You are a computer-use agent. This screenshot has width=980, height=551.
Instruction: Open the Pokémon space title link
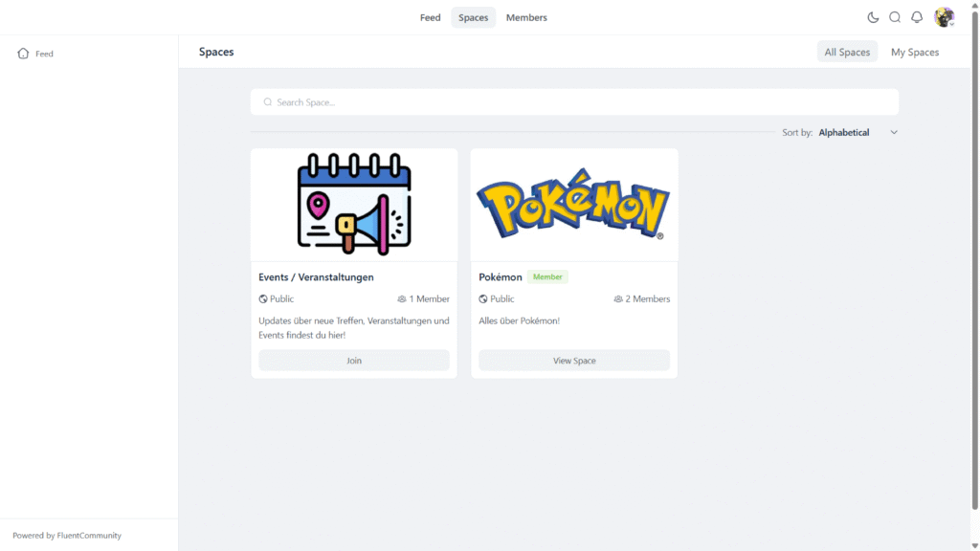click(x=500, y=276)
